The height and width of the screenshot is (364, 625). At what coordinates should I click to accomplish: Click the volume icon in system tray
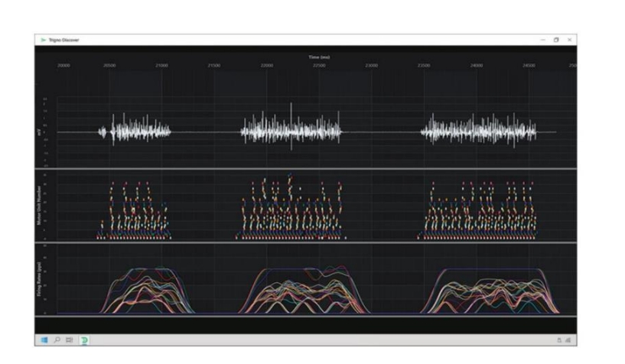(x=568, y=340)
